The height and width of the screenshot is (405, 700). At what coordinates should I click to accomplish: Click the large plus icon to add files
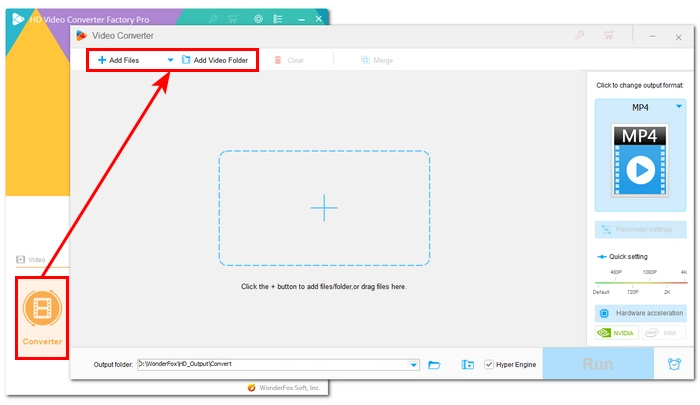(324, 208)
